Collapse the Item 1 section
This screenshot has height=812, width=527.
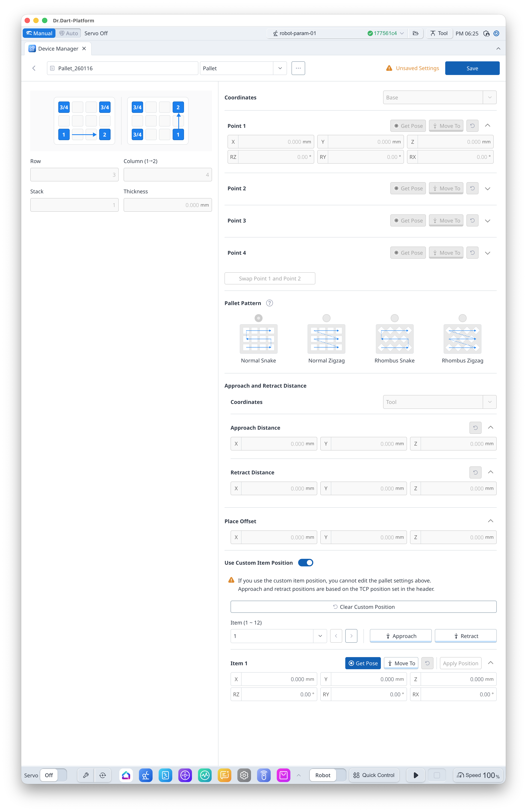pyautogui.click(x=490, y=663)
